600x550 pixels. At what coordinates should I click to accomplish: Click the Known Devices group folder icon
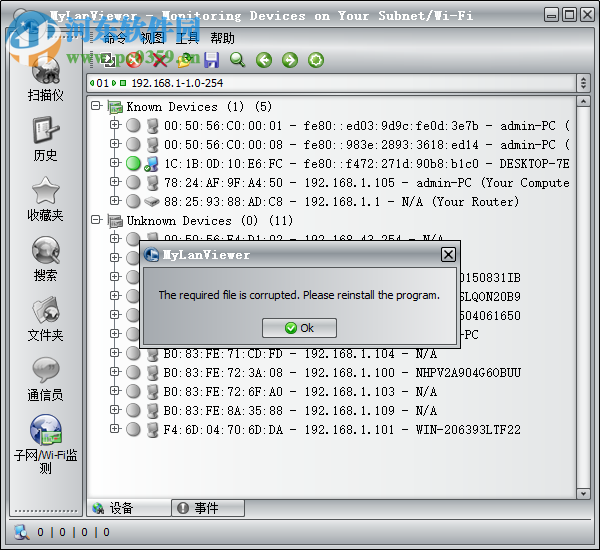pyautogui.click(x=115, y=107)
